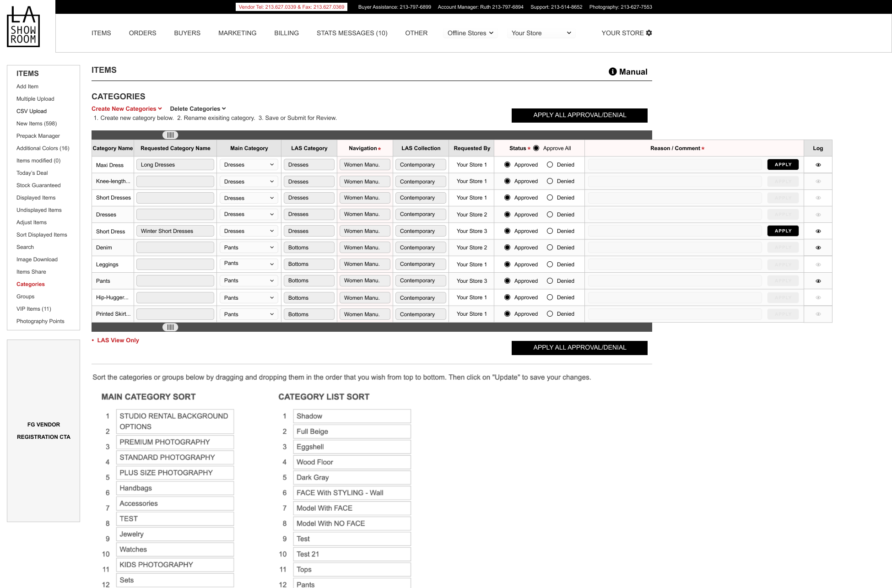The height and width of the screenshot is (588, 892).
Task: Open CSV Upload in sidebar
Action: point(32,111)
